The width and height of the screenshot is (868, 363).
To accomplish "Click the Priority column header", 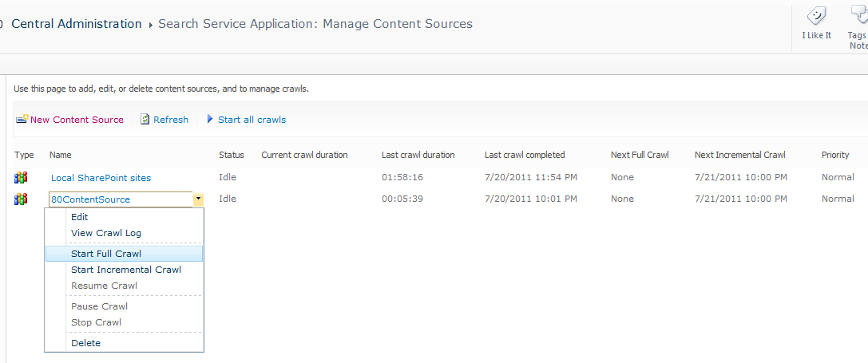I will coord(835,155).
